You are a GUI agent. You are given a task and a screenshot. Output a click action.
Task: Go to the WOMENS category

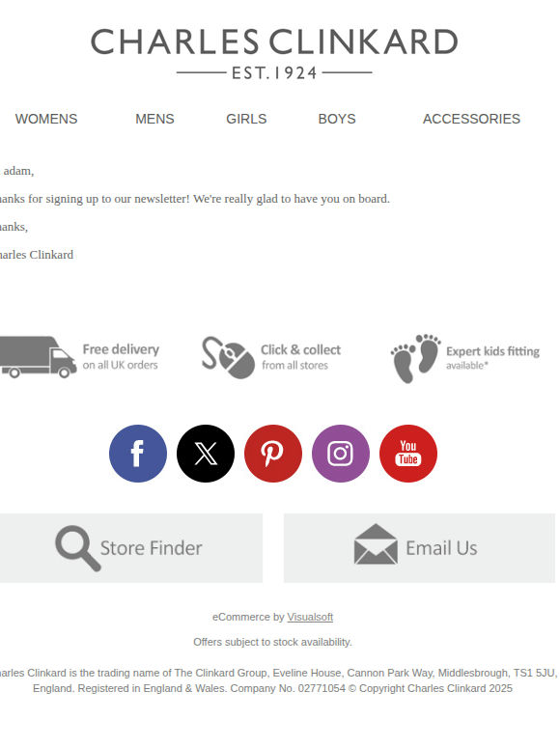click(x=46, y=119)
